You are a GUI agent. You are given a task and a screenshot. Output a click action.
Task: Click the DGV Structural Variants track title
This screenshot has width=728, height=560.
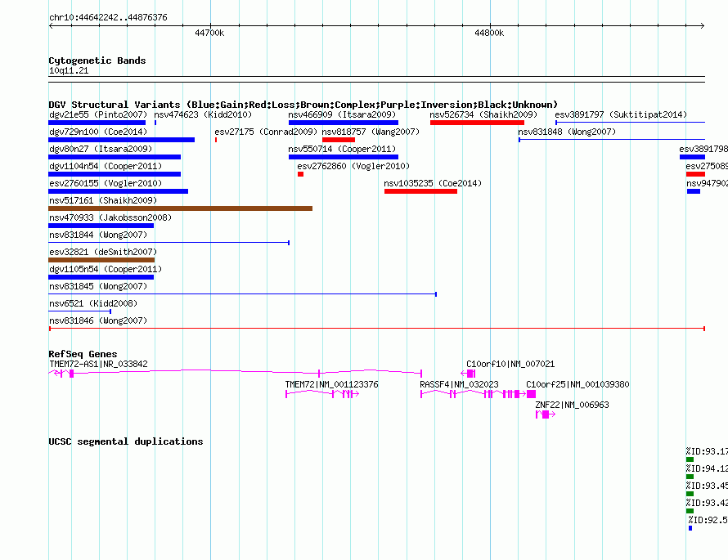coord(303,105)
